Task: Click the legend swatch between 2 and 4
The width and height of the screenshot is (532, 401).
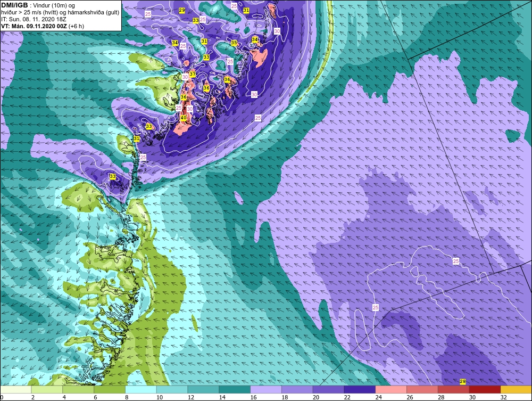Action: click(x=47, y=389)
